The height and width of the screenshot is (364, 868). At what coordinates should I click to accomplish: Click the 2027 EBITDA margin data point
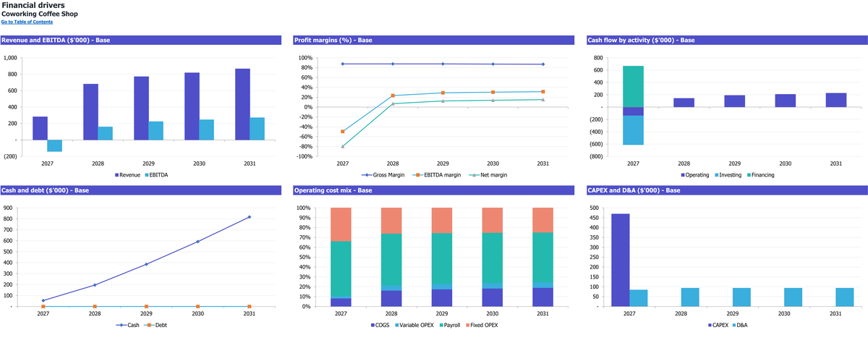[x=343, y=132]
